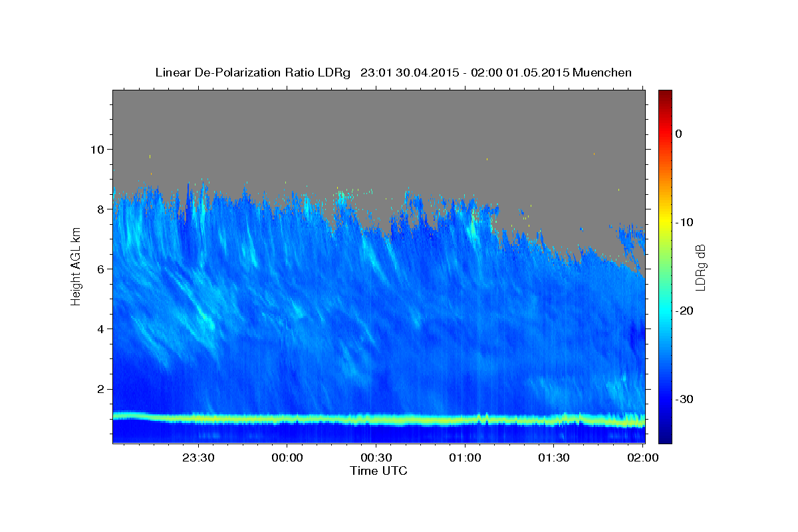Click the 23:30 time tick label
This screenshot has height=532, width=798.
click(198, 458)
